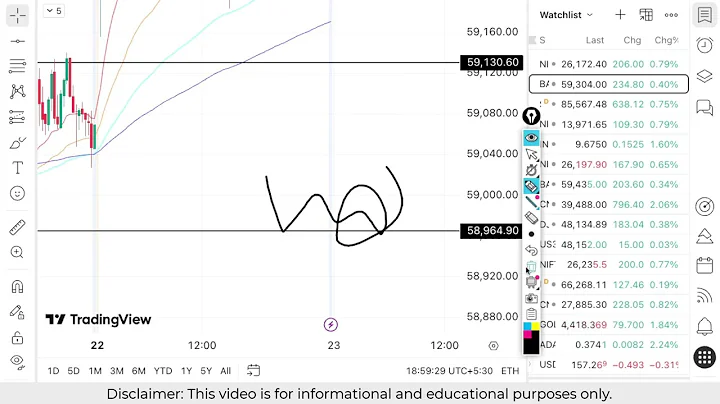The height and width of the screenshot is (404, 720).
Task: Select watchlist row with last 26,172.40
Action: [x=609, y=64]
